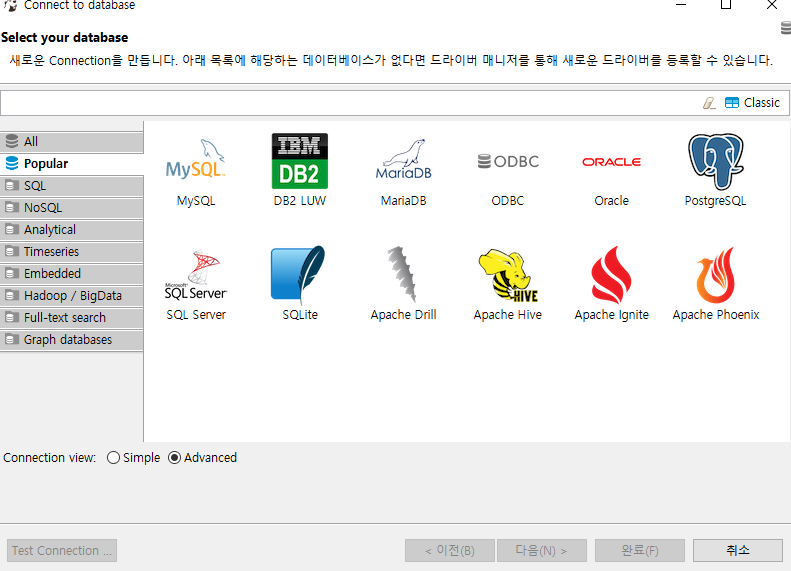The height and width of the screenshot is (571, 791).
Task: Pick the MariaDB seal logo
Action: 404,160
